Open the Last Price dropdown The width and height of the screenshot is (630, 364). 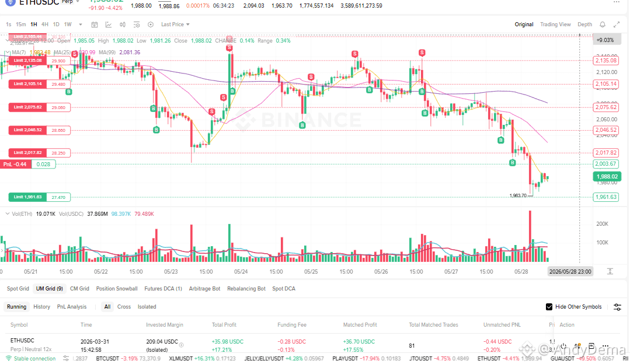point(175,24)
